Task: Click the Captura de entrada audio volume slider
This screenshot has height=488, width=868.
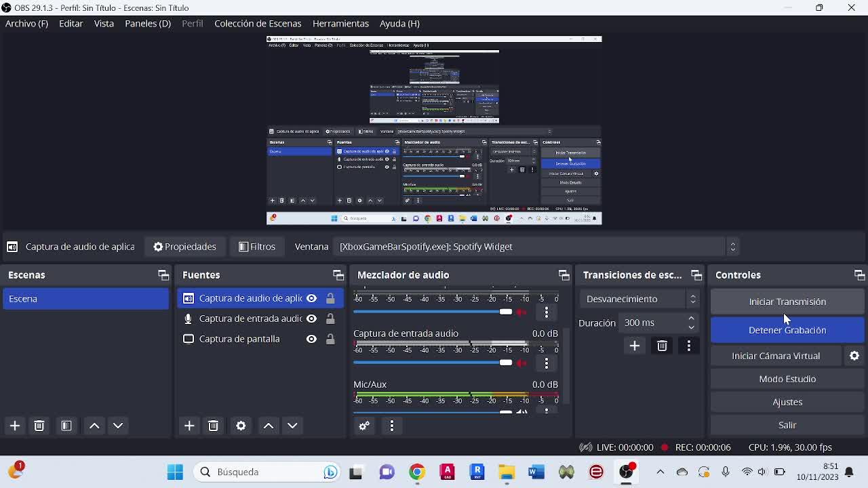Action: click(433, 363)
